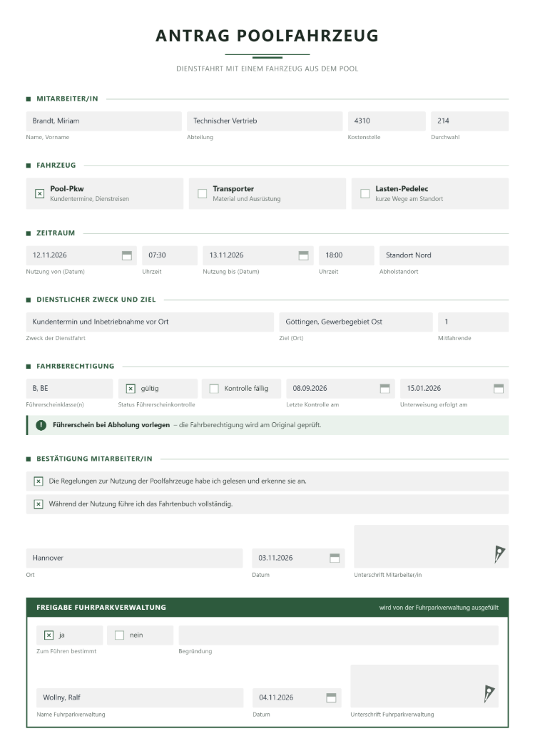Click the BESTÄTIGUNG MITARBEITER/IN heading
This screenshot has width=535, height=756.
[95, 459]
